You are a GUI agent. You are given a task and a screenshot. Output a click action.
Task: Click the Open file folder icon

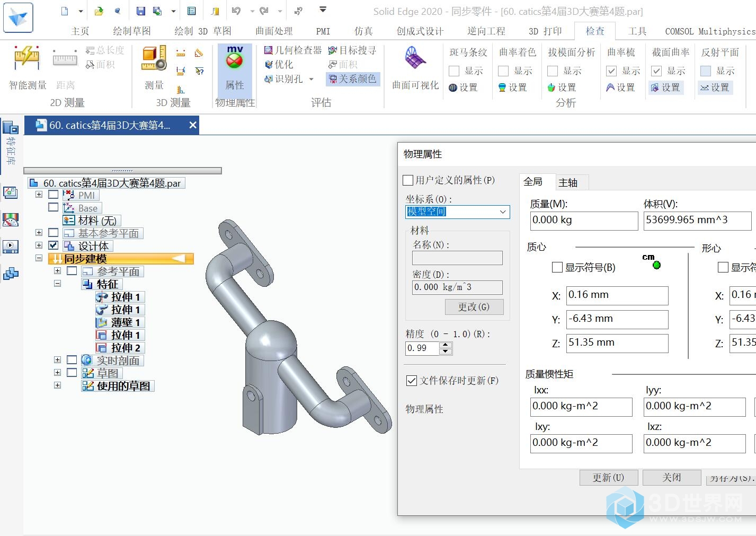pyautogui.click(x=99, y=11)
